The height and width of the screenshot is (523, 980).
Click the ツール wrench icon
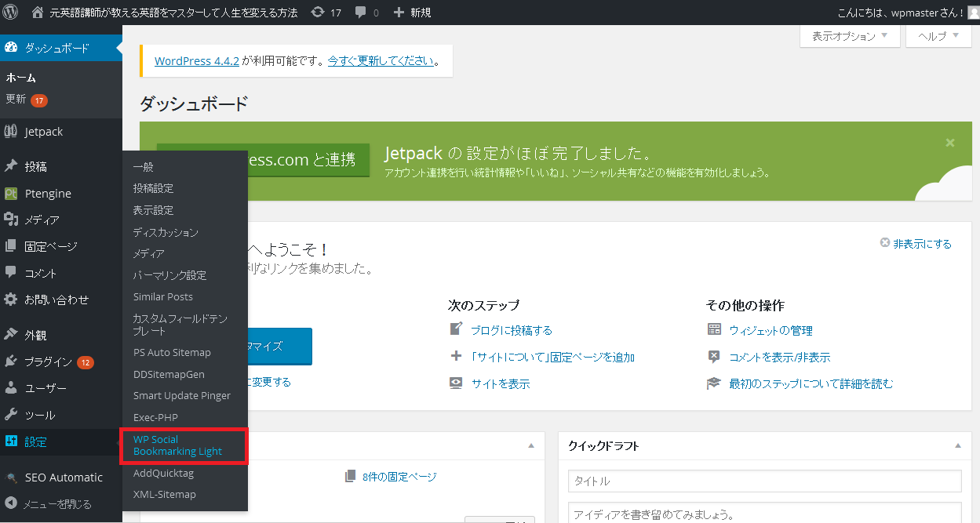pyautogui.click(x=11, y=415)
